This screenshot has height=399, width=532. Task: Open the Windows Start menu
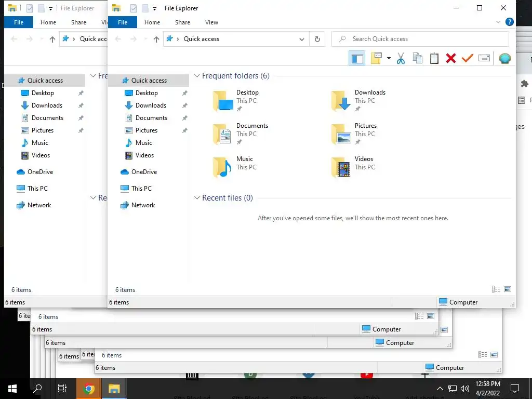12,389
